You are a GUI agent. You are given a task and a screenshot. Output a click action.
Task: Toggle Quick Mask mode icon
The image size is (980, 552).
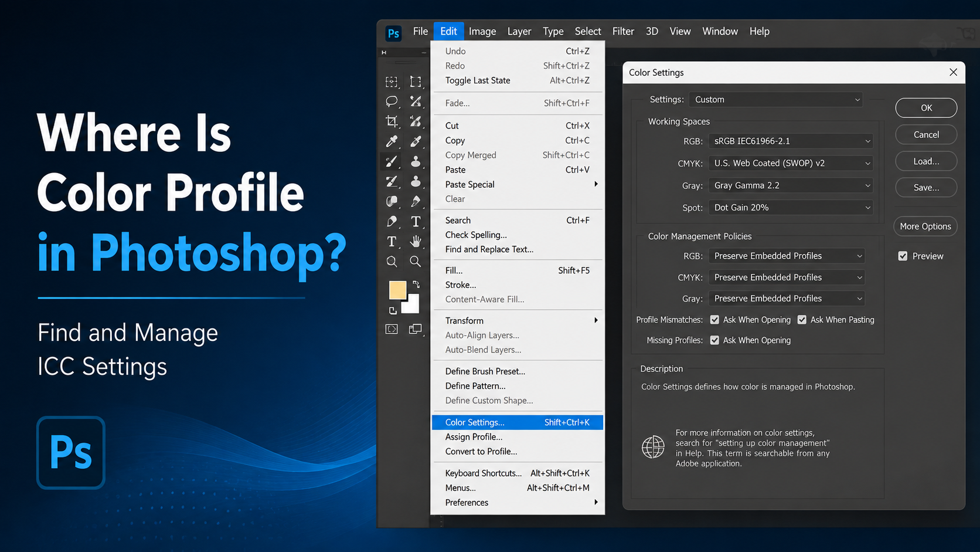click(392, 329)
